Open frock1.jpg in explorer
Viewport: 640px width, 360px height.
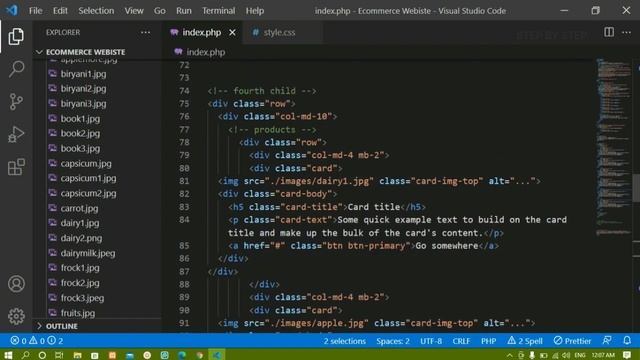pyautogui.click(x=80, y=268)
